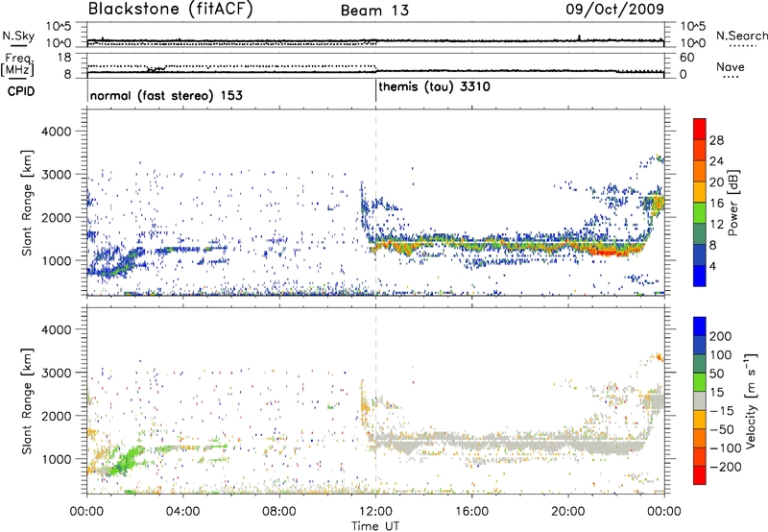
Task: Click the '08:00' time axis tick
Action: coord(279,512)
